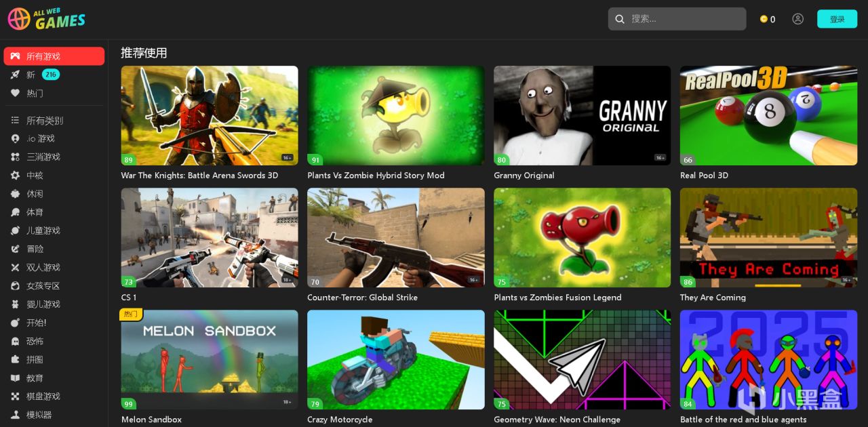Open Plants Vs Zombie Hybrid Story Mod thumbnail

(396, 115)
